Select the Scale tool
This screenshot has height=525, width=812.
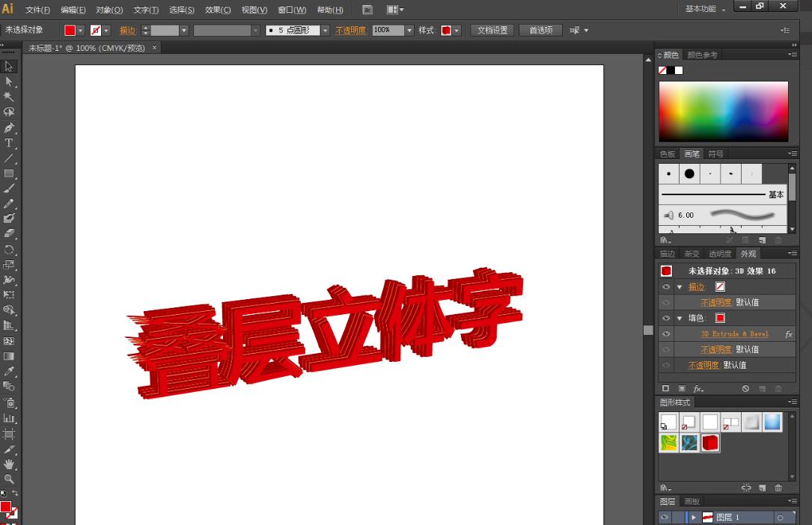[x=9, y=265]
